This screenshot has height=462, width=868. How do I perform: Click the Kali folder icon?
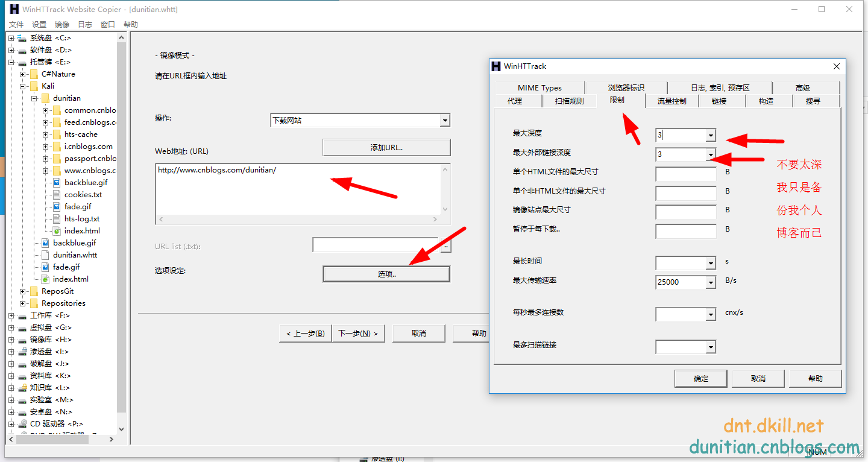34,86
